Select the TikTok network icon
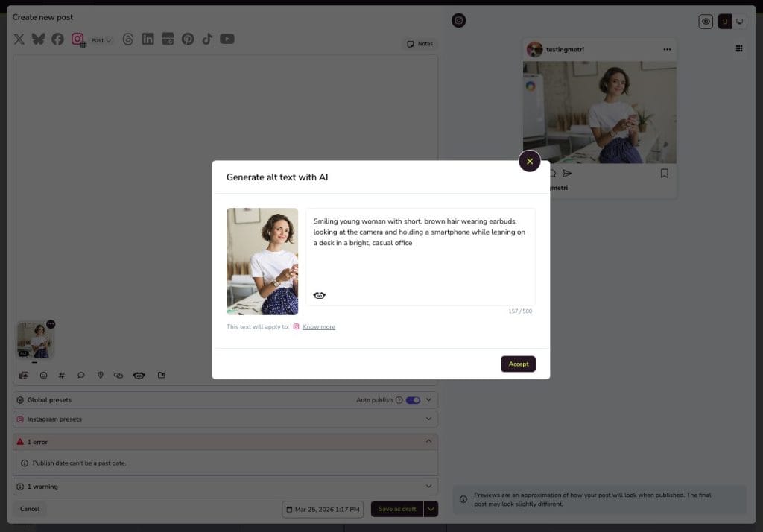The width and height of the screenshot is (763, 532). point(207,39)
